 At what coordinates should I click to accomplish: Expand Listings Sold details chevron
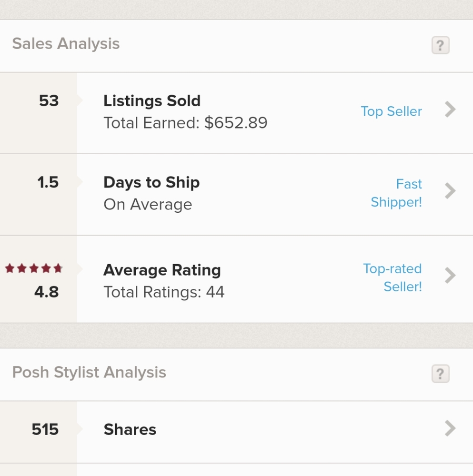(x=450, y=110)
